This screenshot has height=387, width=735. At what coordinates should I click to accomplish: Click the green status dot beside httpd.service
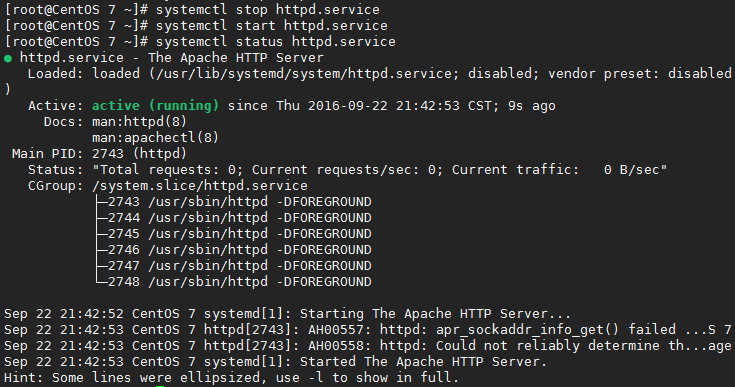coord(8,59)
